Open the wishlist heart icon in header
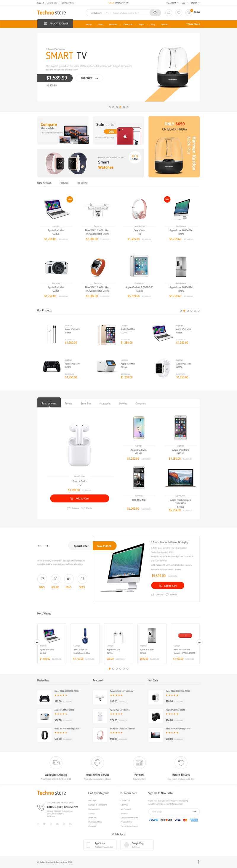 (179, 13)
